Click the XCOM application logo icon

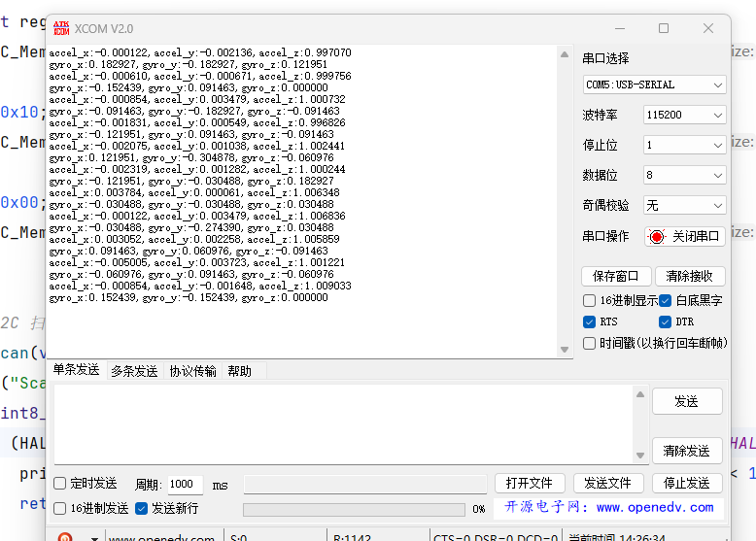click(x=61, y=28)
